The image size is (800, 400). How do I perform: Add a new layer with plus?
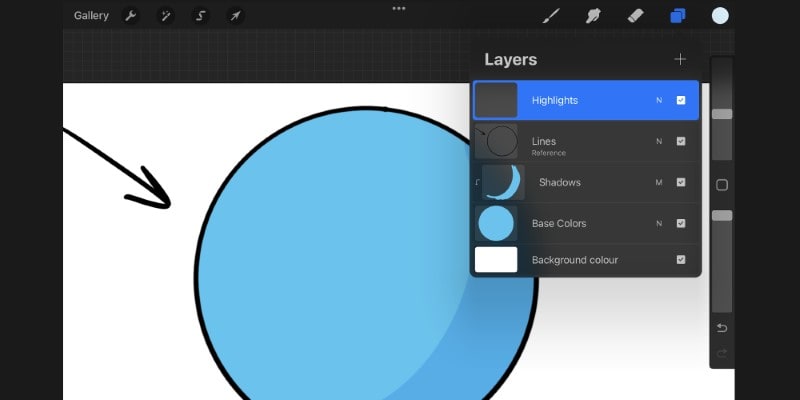pyautogui.click(x=680, y=59)
